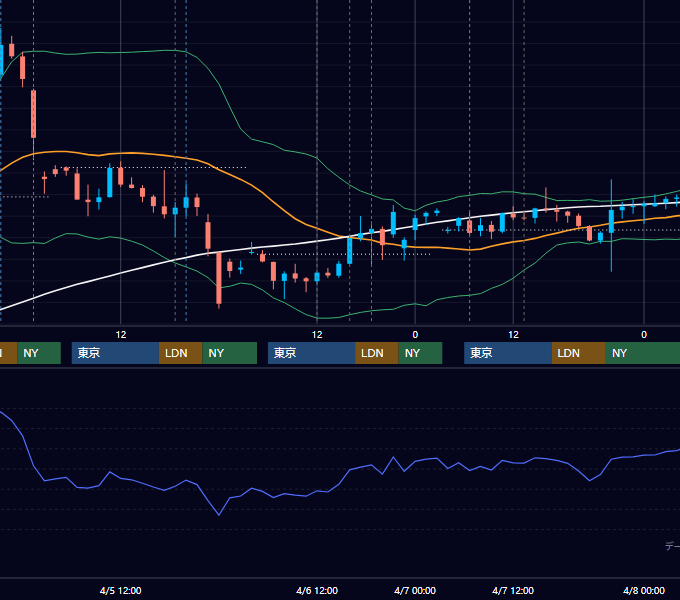Select the NY session bar after April 5 LDN

(229, 353)
